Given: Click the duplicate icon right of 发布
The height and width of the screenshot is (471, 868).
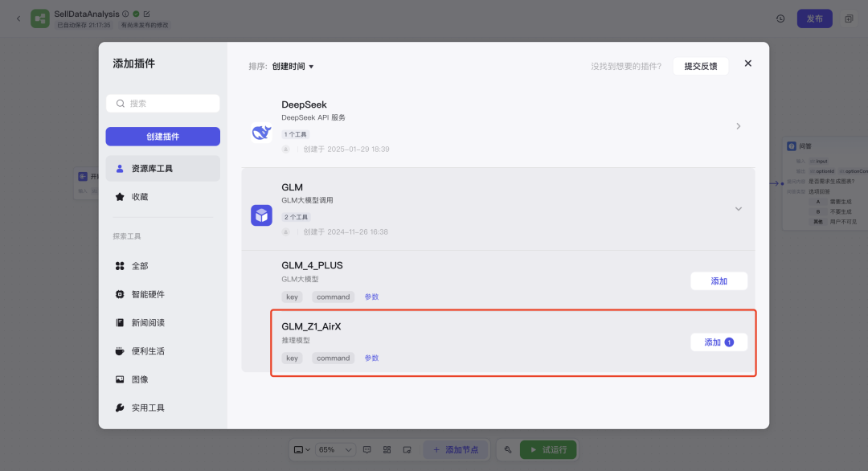Looking at the screenshot, I should pos(849,18).
